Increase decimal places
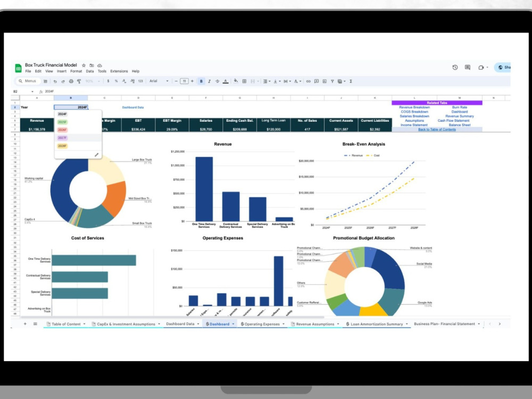532x399 pixels. 132,81
